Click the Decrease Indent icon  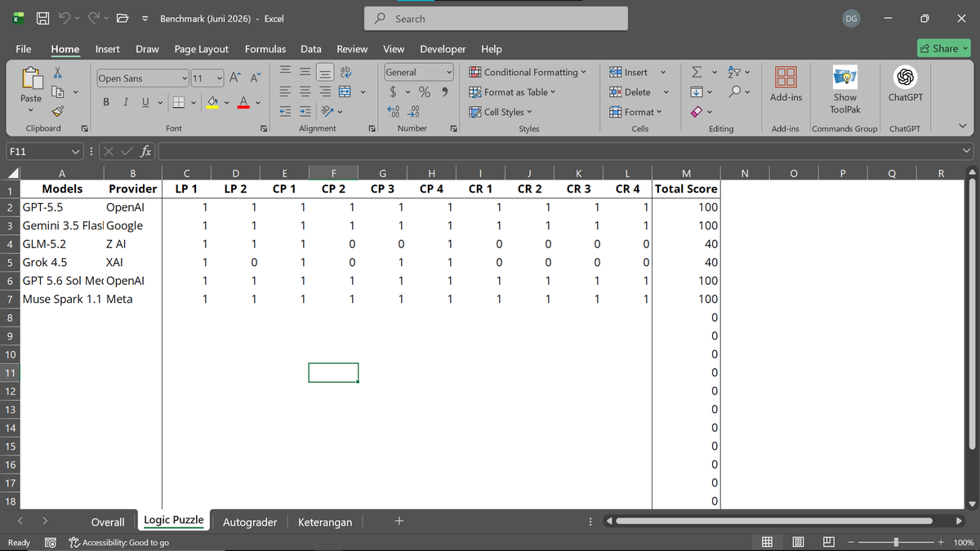click(x=286, y=111)
